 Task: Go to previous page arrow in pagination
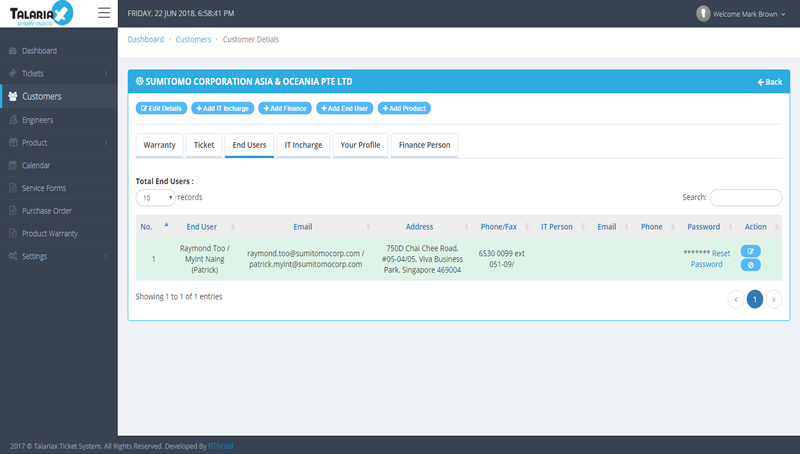pos(736,299)
